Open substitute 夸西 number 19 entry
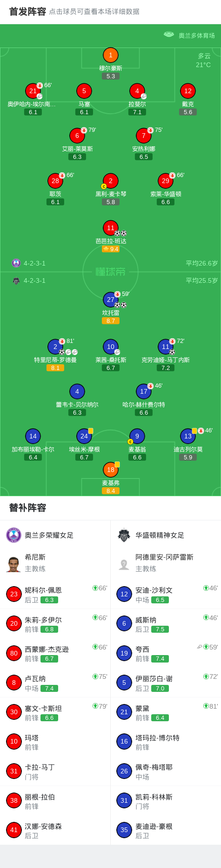Image resolution: width=221 pixels, height=868 pixels. 166,653
